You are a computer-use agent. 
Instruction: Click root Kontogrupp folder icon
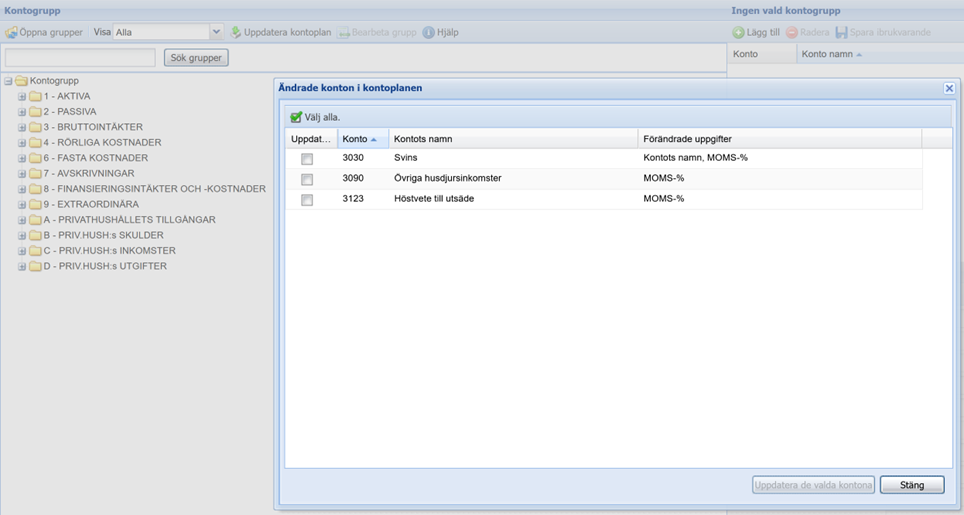[22, 81]
